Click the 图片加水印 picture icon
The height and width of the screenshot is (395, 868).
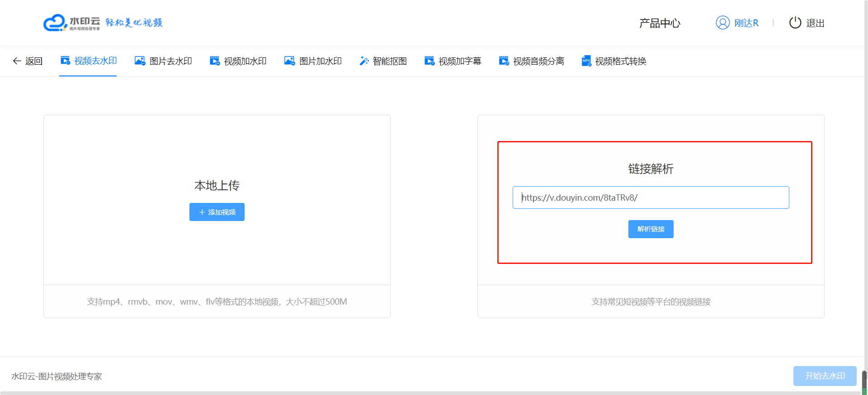click(290, 61)
